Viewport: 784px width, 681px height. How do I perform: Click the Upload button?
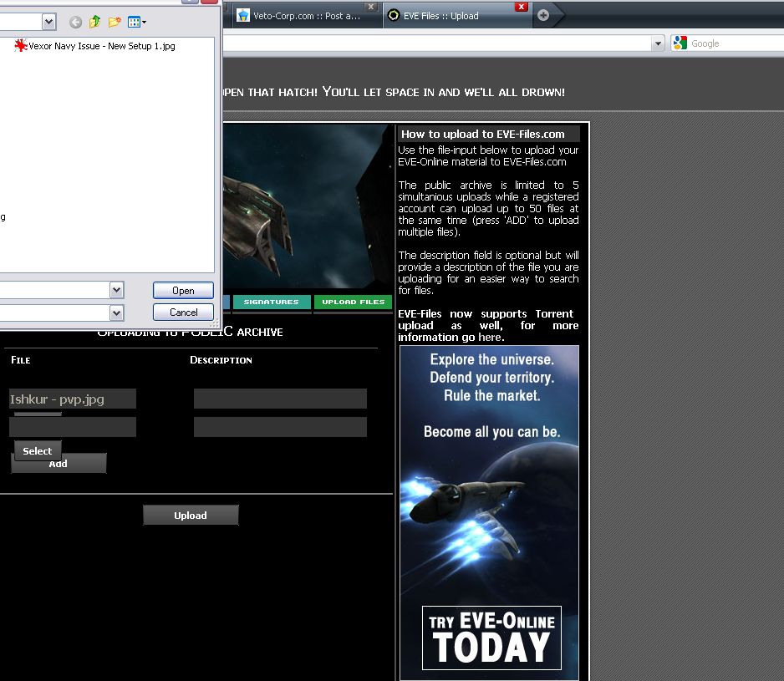[x=191, y=515]
